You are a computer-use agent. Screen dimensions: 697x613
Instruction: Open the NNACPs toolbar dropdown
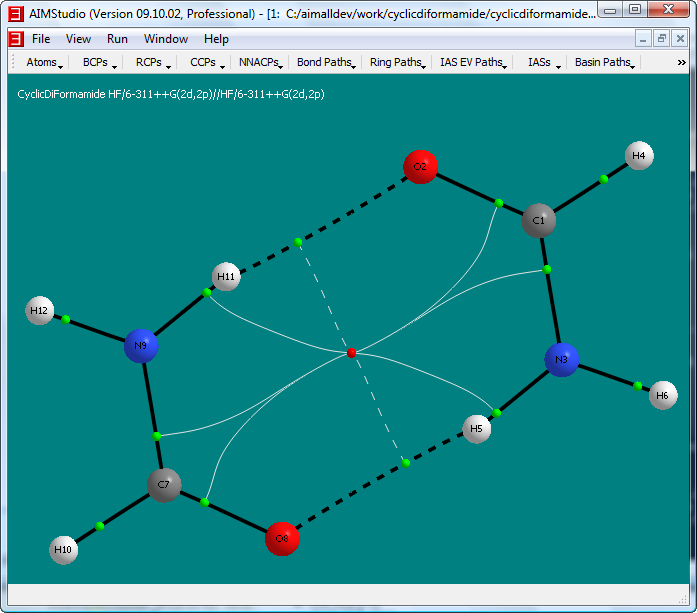(260, 62)
